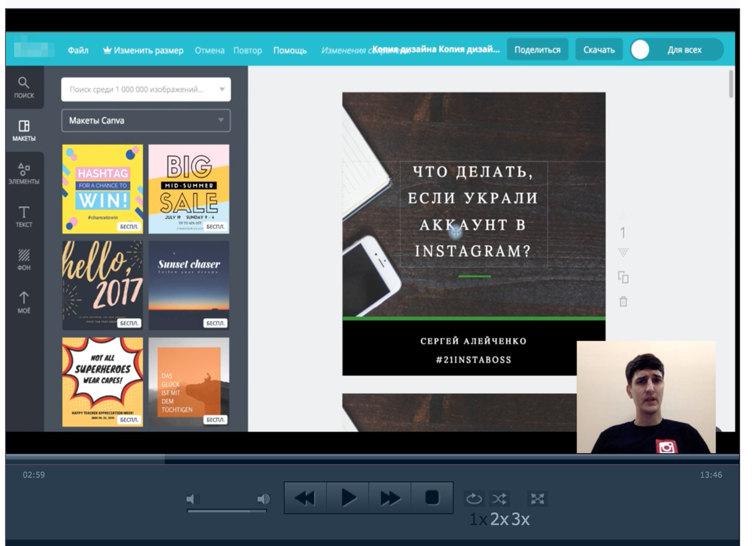This screenshot has width=756, height=546.
Task: Expand the image search dropdown arrow
Action: (222, 89)
